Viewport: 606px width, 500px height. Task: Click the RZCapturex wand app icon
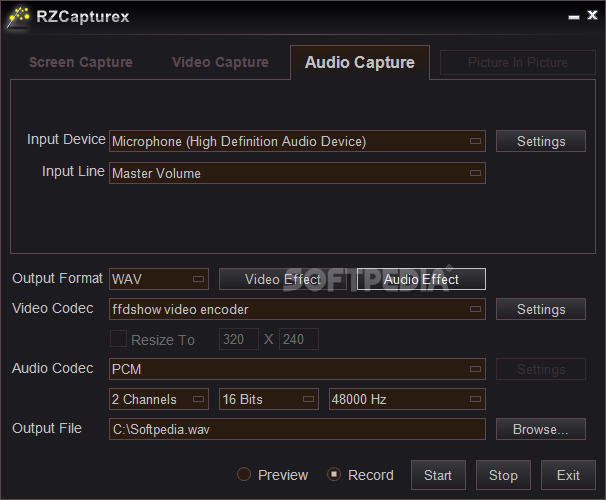pos(18,17)
